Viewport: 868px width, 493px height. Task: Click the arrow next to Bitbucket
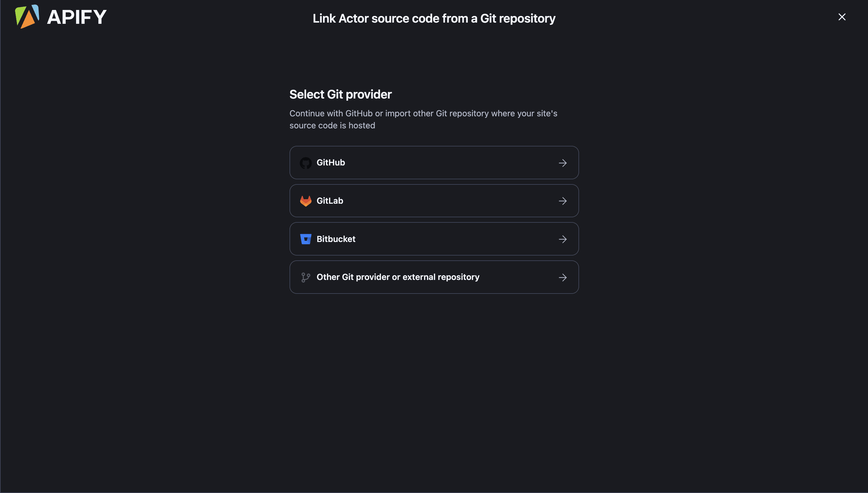coord(563,239)
